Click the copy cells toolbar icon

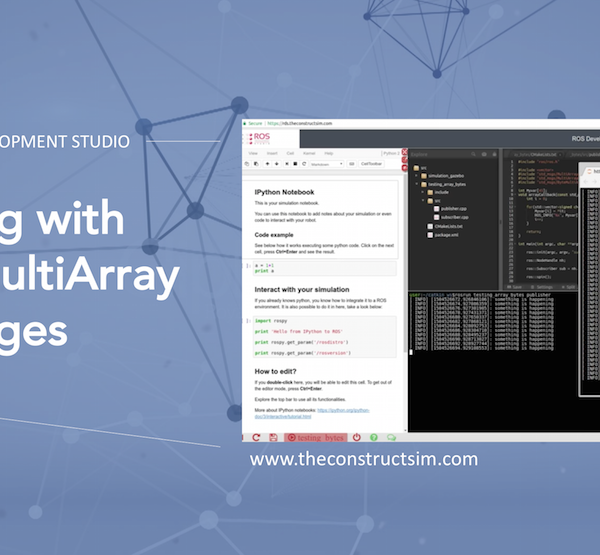(x=247, y=164)
